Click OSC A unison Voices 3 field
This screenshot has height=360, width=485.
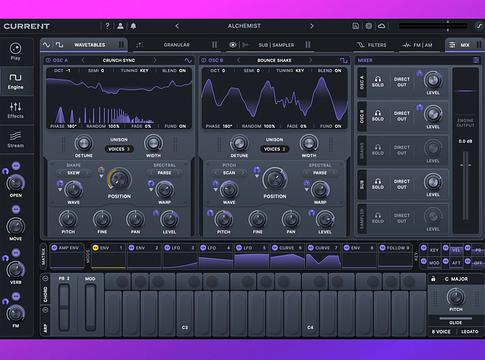click(x=119, y=149)
